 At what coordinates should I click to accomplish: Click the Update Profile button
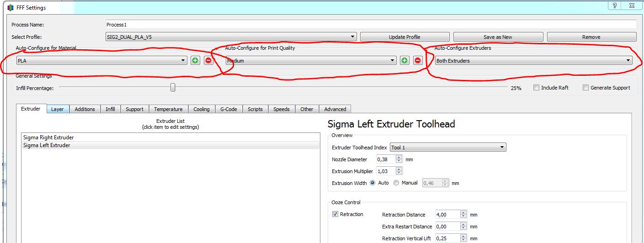pos(404,37)
